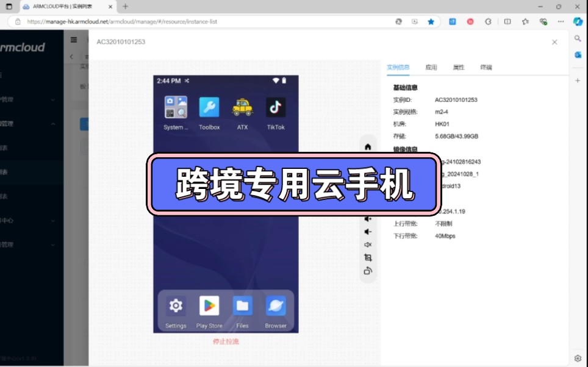Click the 2:44 PM phone status bar time
588x367 pixels.
click(x=169, y=80)
